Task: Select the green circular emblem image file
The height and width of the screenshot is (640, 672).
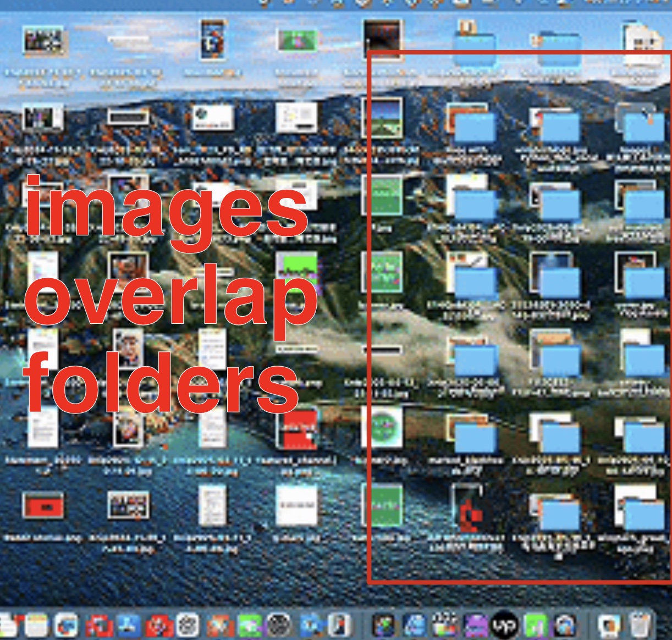Action: (x=383, y=427)
